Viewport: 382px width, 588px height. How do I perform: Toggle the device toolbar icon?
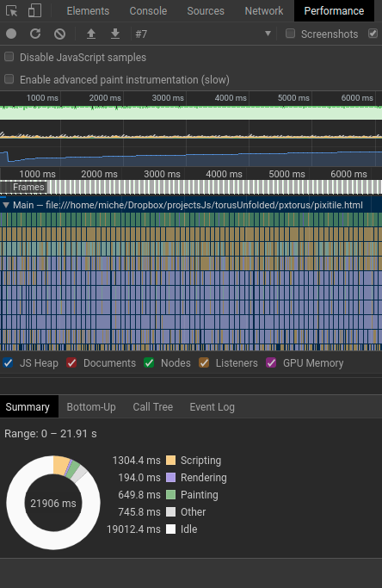click(35, 11)
